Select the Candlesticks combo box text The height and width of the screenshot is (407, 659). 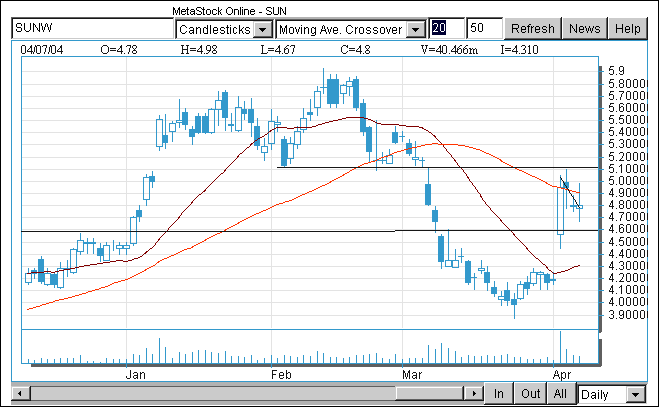click(214, 29)
